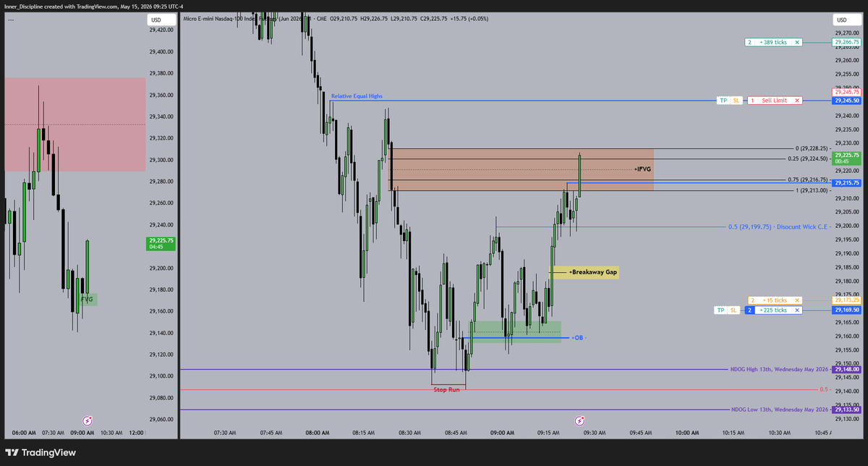Click orange price tag 29,173.25

click(x=846, y=300)
